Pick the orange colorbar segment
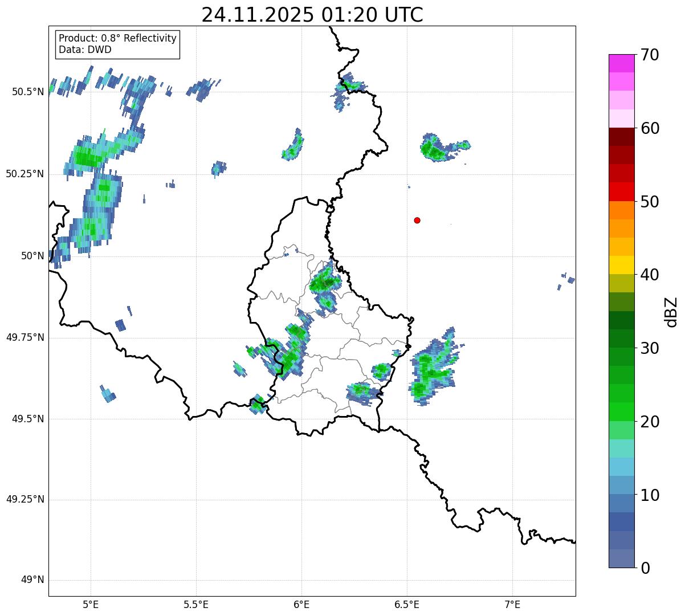The width and height of the screenshot is (685, 616). tap(622, 210)
